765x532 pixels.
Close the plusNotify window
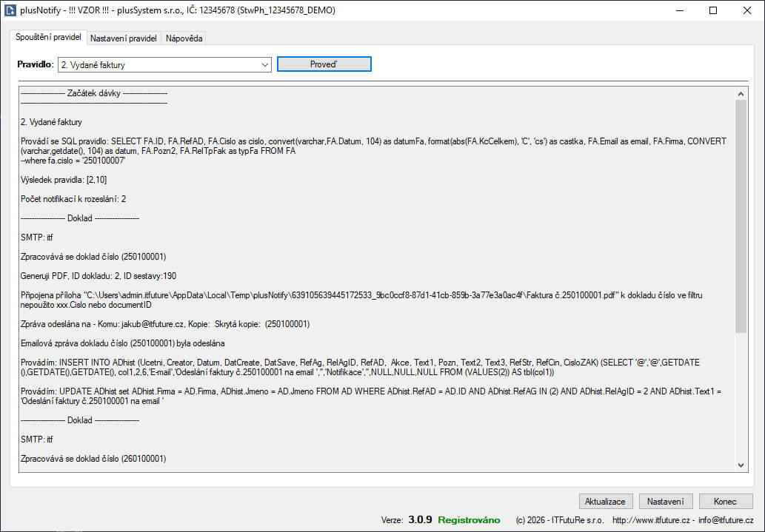747,10
